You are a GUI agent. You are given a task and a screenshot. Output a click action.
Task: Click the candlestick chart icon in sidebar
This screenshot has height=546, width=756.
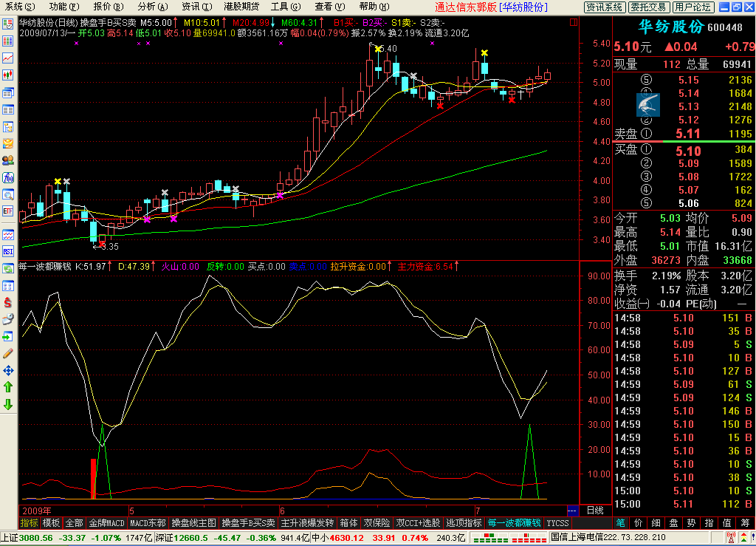coord(7,75)
